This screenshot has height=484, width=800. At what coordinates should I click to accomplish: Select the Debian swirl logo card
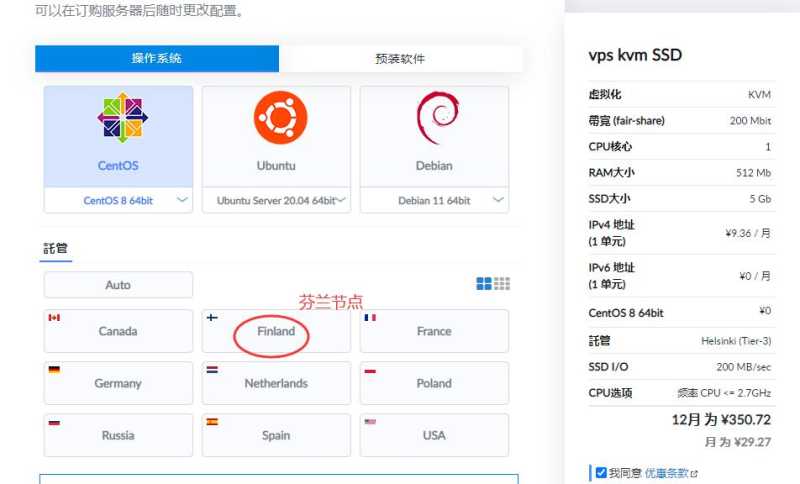coord(434,136)
